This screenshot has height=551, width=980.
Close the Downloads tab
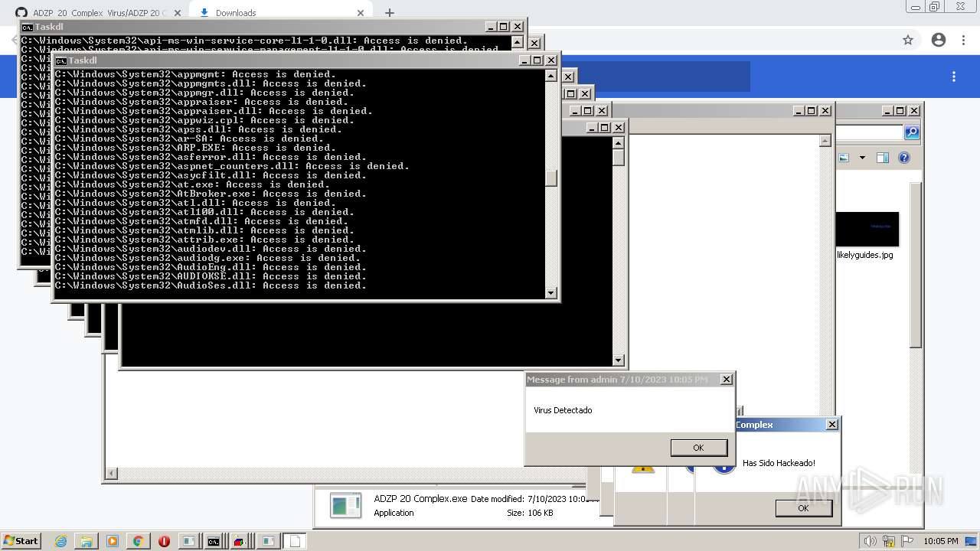361,13
